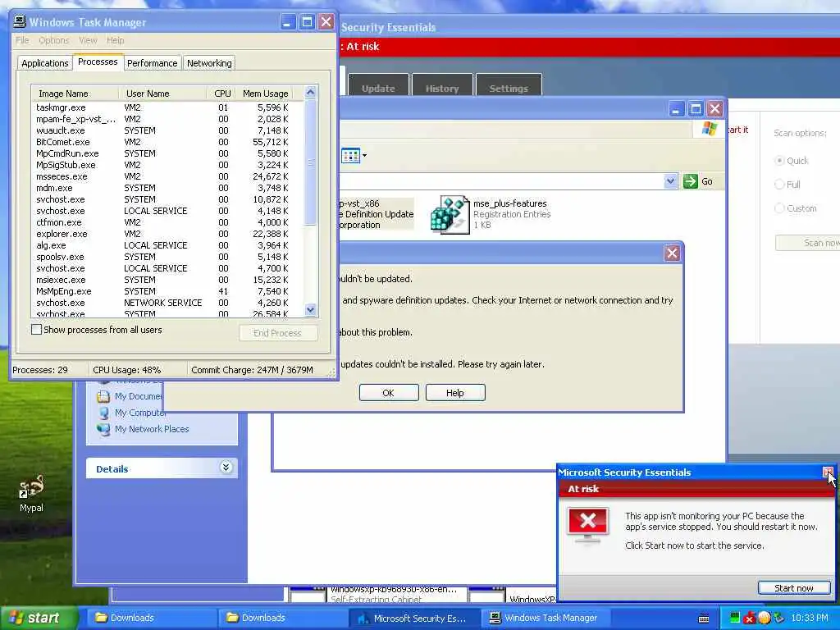The image size is (840, 630).
Task: Select the MsMpEng.exe process row
Action: (x=163, y=291)
